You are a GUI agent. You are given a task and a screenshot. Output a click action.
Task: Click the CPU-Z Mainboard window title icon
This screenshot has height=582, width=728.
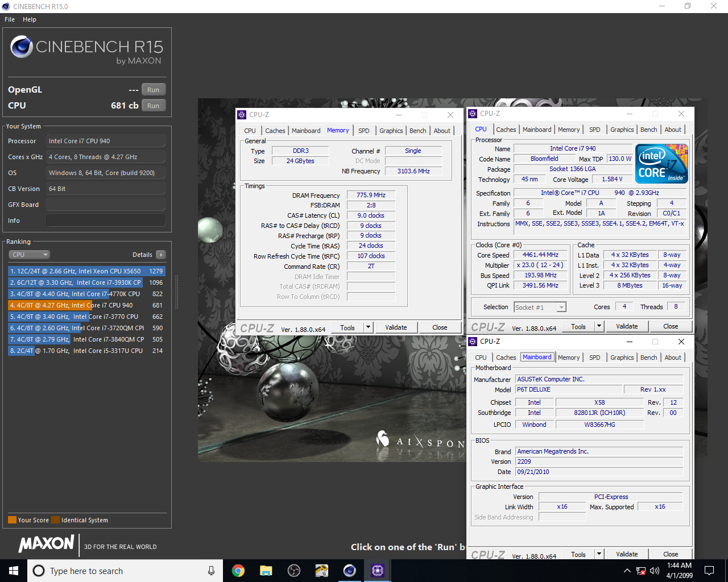pos(473,342)
